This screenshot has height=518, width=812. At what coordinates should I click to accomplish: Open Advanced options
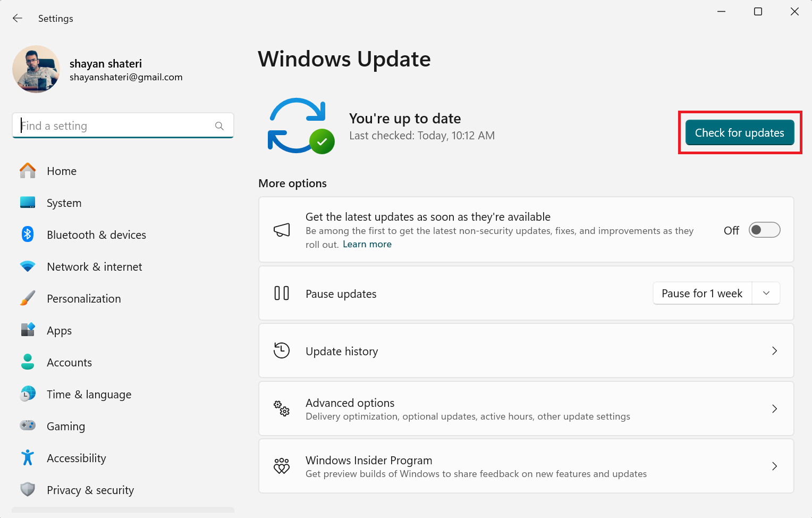click(526, 408)
